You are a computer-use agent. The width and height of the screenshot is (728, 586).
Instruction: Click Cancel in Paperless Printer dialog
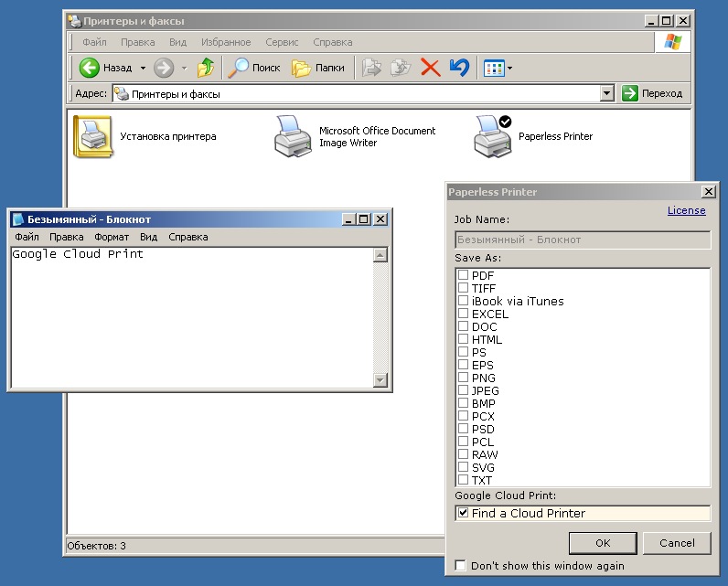click(x=677, y=543)
